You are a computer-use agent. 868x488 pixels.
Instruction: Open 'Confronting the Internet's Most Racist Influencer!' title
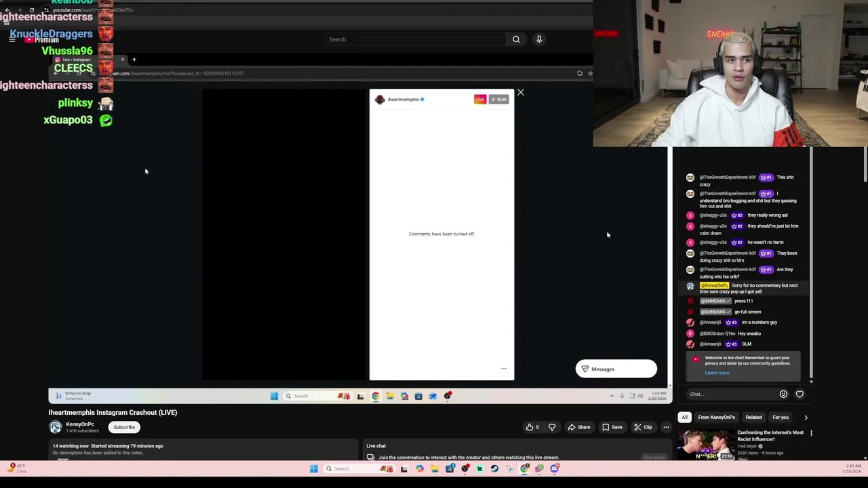click(x=770, y=435)
